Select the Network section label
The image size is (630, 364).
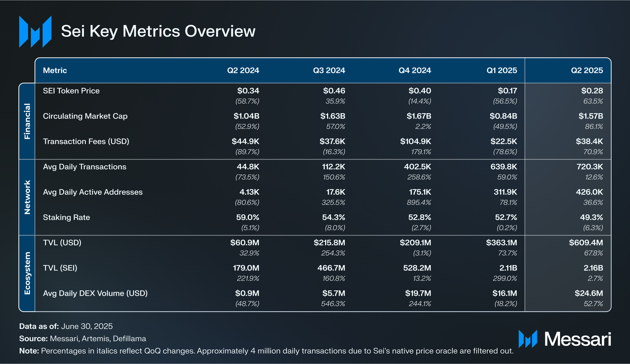coord(27,197)
